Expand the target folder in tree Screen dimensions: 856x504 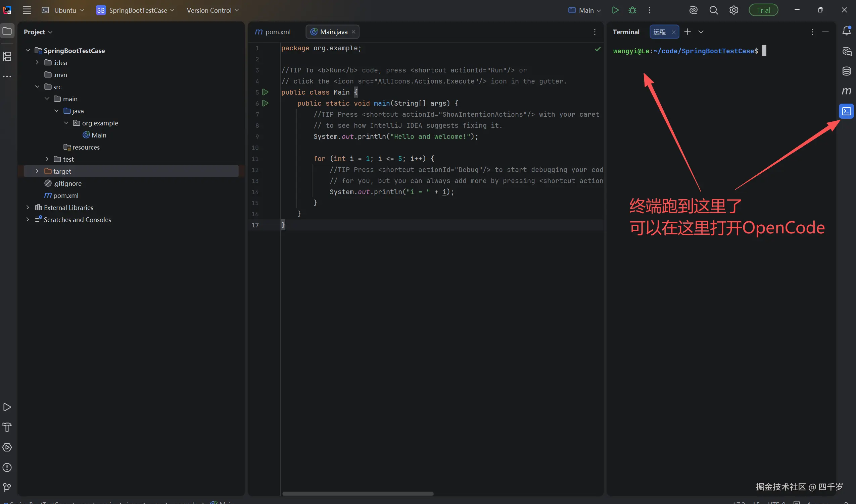pyautogui.click(x=37, y=171)
